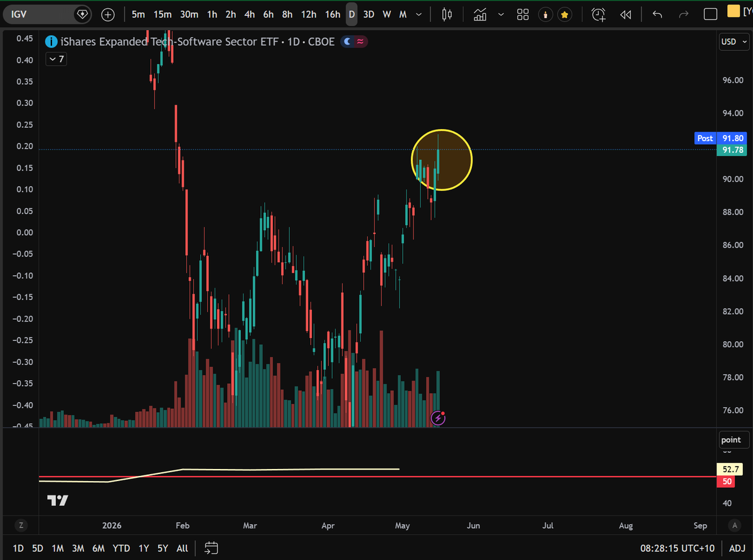Click the 91.78 last price label

point(733,149)
